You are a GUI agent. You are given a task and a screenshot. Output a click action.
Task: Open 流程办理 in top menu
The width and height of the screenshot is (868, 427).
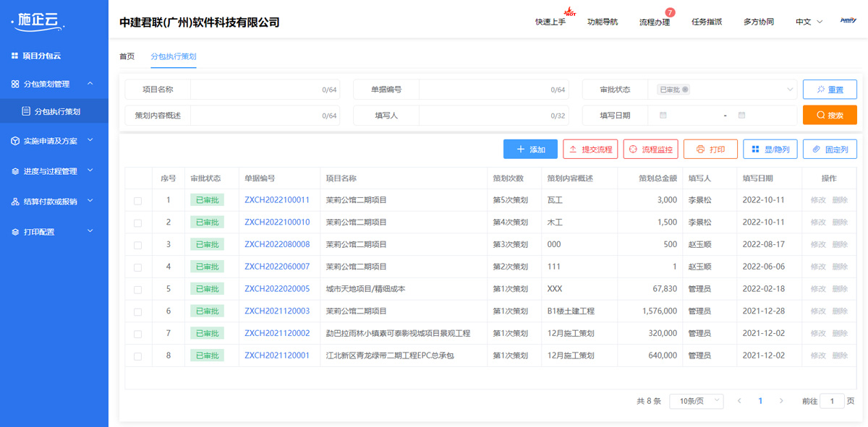pyautogui.click(x=655, y=22)
